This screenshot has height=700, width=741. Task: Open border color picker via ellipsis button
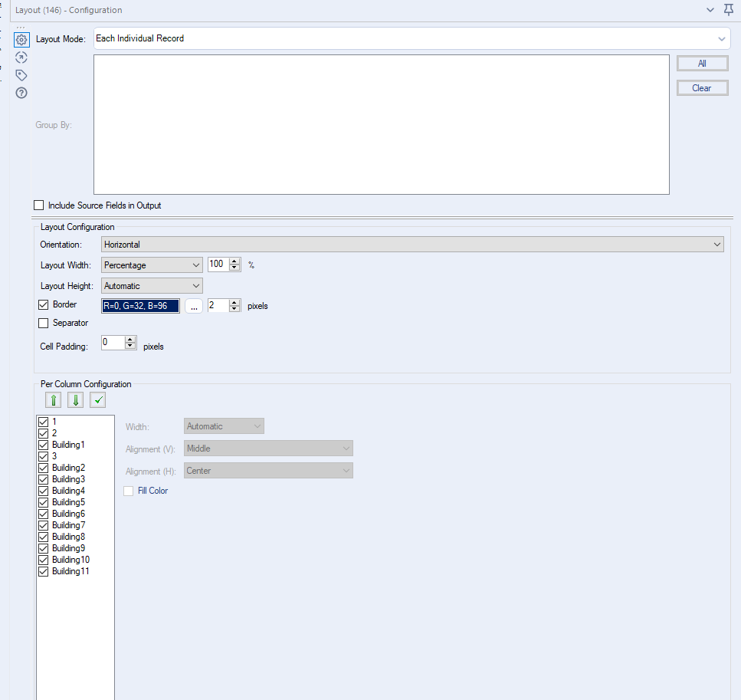pos(193,305)
